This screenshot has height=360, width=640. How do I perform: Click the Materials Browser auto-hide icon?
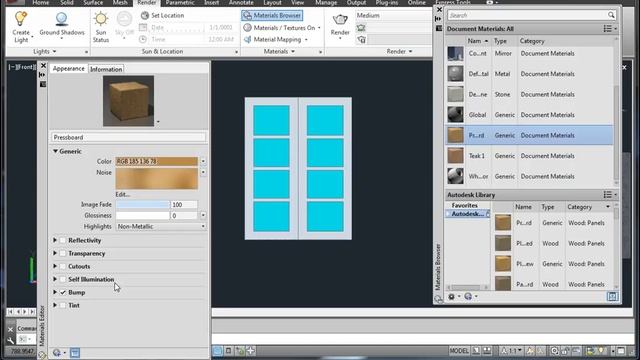tap(438, 19)
